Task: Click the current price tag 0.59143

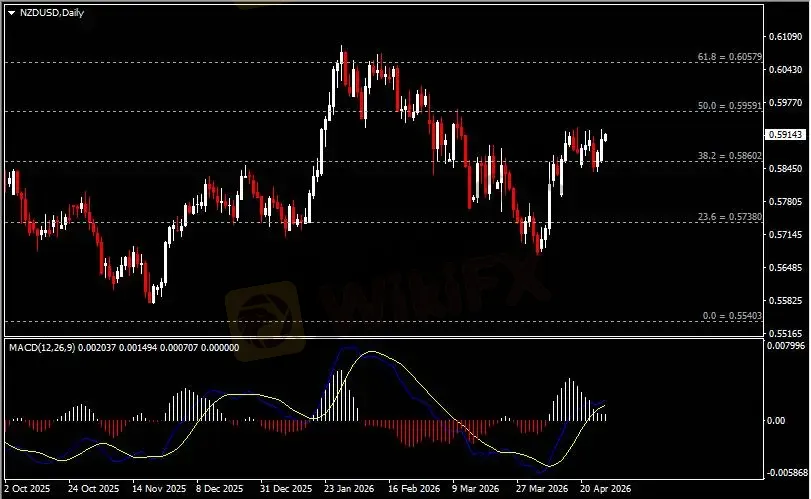Action: click(x=785, y=134)
